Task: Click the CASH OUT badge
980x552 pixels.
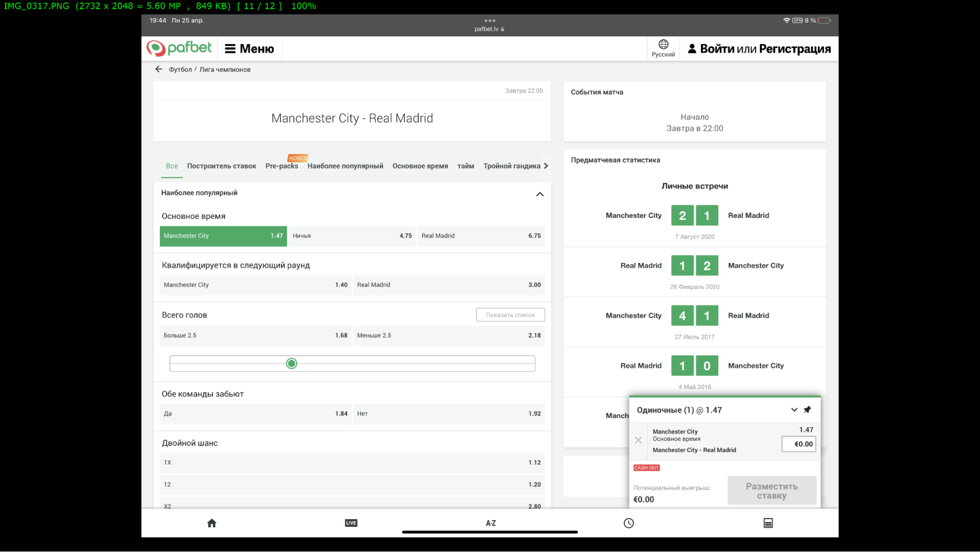Action: 647,468
